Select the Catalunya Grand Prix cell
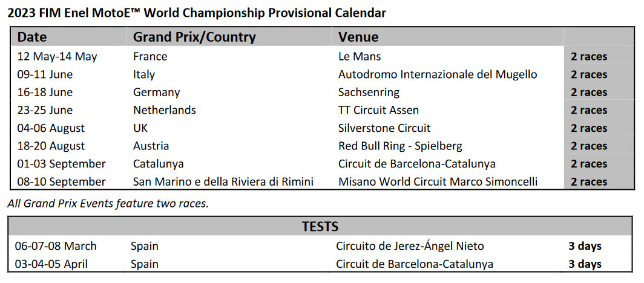The height and width of the screenshot is (283, 644). (x=158, y=164)
